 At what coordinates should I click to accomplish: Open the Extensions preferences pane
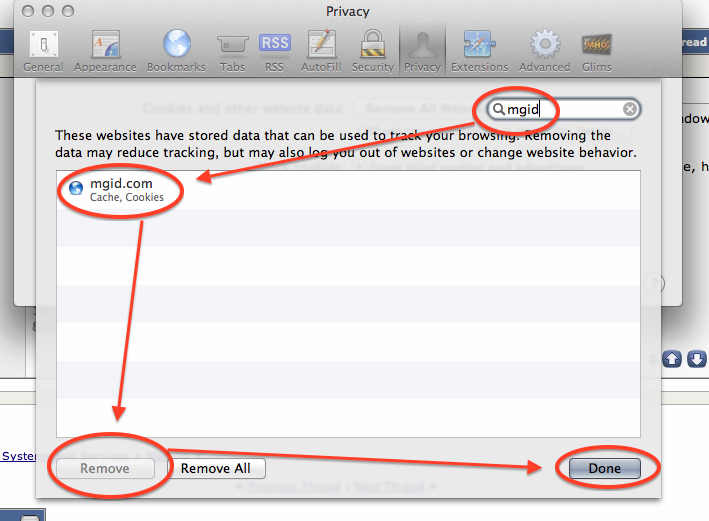[479, 51]
